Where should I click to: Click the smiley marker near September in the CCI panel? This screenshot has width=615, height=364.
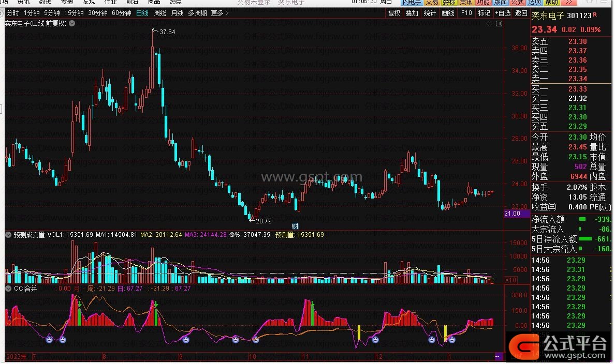pyautogui.click(x=186, y=339)
